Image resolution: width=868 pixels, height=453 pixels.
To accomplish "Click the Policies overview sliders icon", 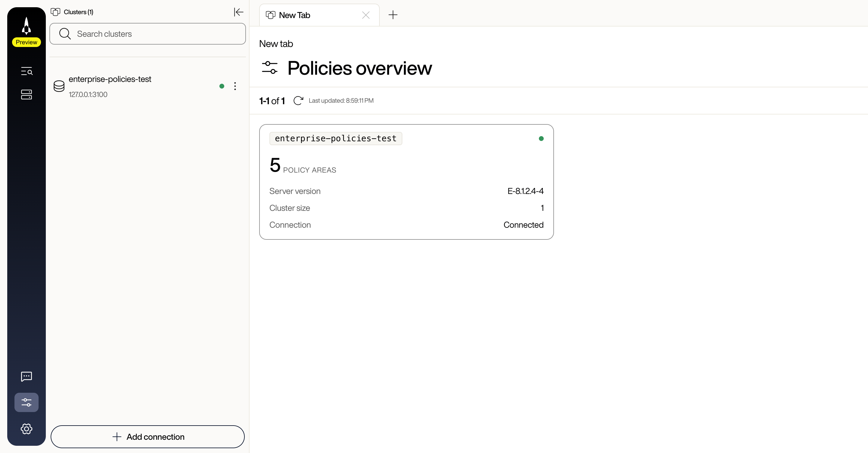I will tap(269, 67).
